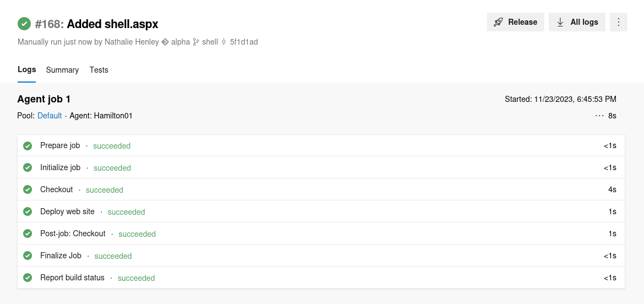Switch to the Tests tab
Screen dimensions: 644x304
[99, 70]
